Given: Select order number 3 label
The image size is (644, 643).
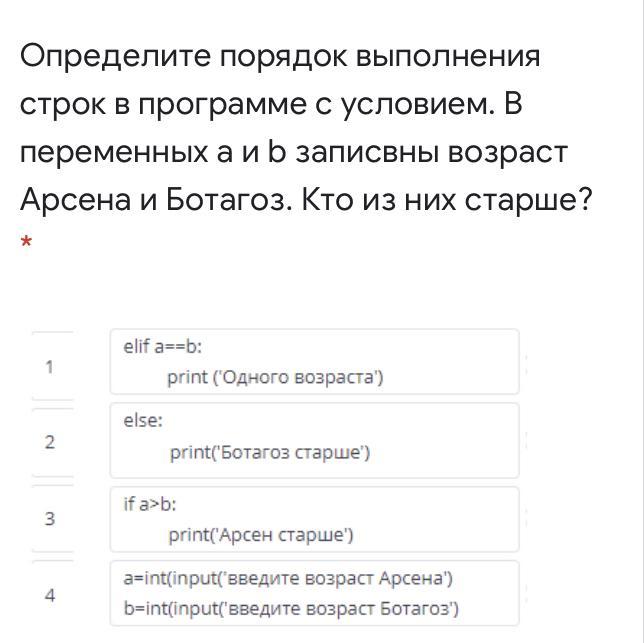Looking at the screenshot, I should pyautogui.click(x=50, y=518).
